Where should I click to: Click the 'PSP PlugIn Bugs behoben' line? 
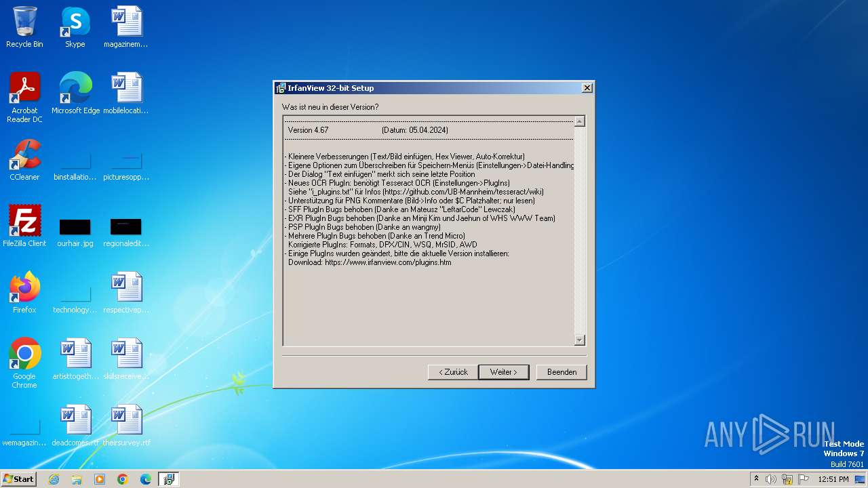coord(363,227)
